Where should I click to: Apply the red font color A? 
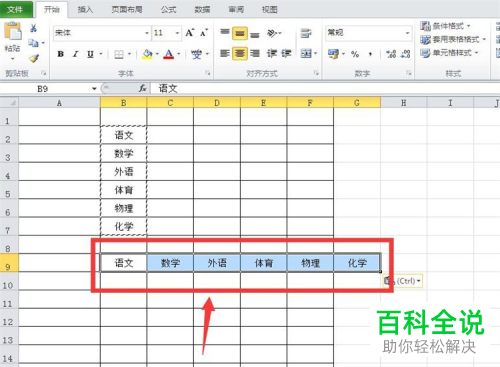pos(169,54)
